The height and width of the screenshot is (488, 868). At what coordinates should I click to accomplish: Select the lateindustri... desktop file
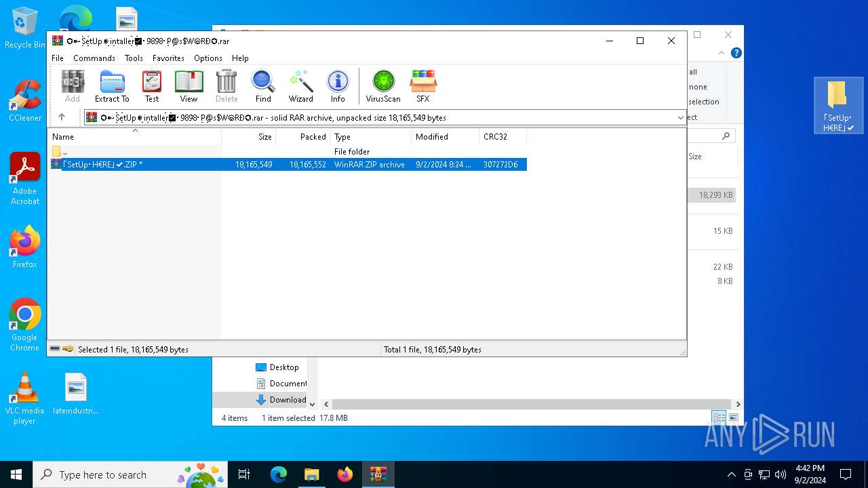click(76, 393)
